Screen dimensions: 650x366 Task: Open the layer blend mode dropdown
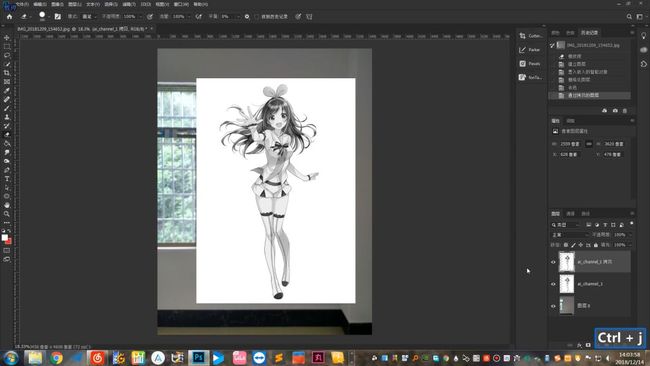pyautogui.click(x=570, y=235)
